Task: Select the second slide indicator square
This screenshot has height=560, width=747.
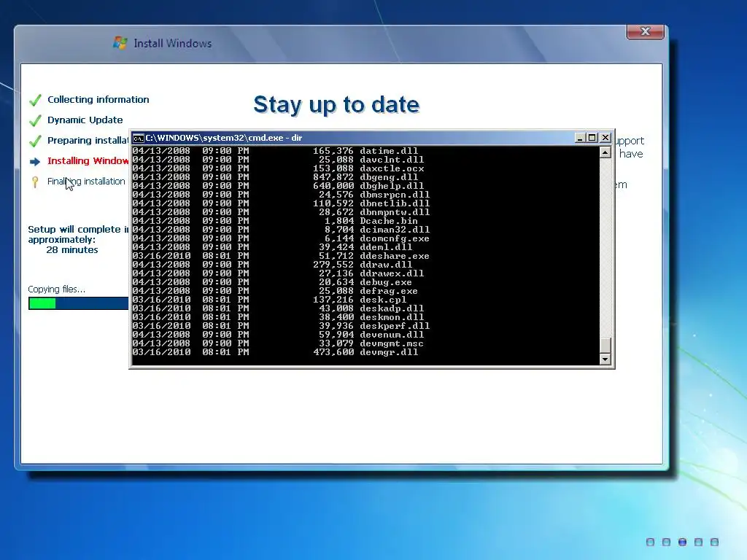Action: tap(667, 542)
